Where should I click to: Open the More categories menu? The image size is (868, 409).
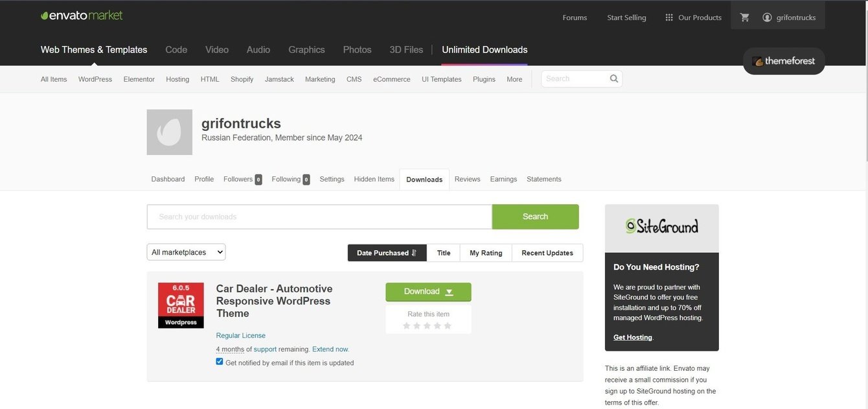coord(514,79)
